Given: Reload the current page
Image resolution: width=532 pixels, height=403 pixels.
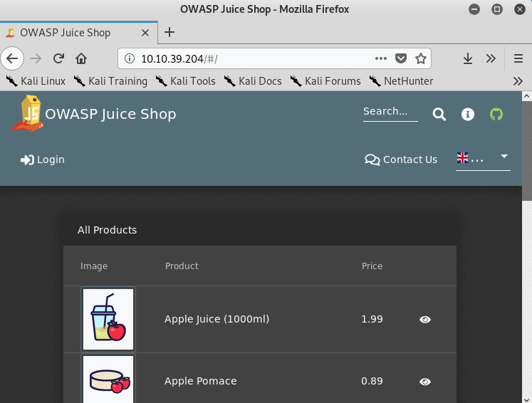Looking at the screenshot, I should 58,58.
